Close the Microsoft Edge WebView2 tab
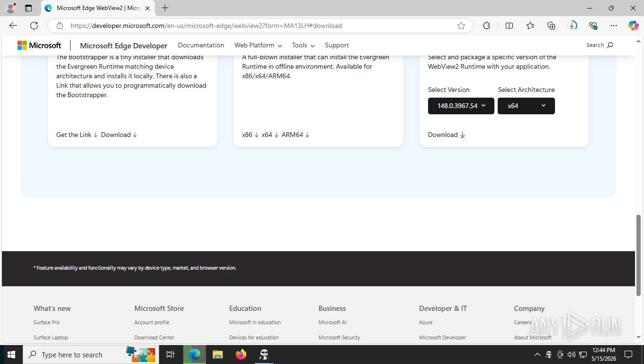This screenshot has height=364, width=644. (147, 8)
